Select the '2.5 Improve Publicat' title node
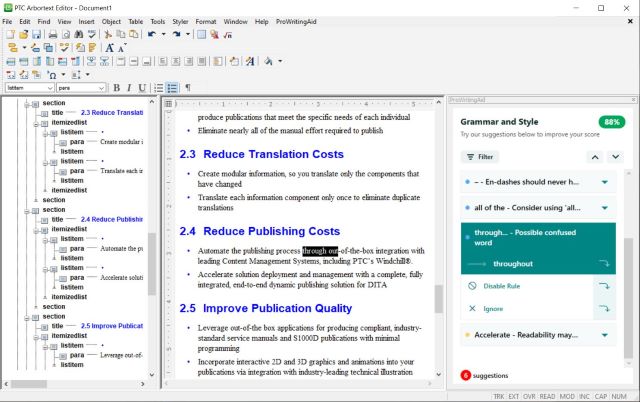Image resolution: width=640 pixels, height=402 pixels. tap(112, 326)
